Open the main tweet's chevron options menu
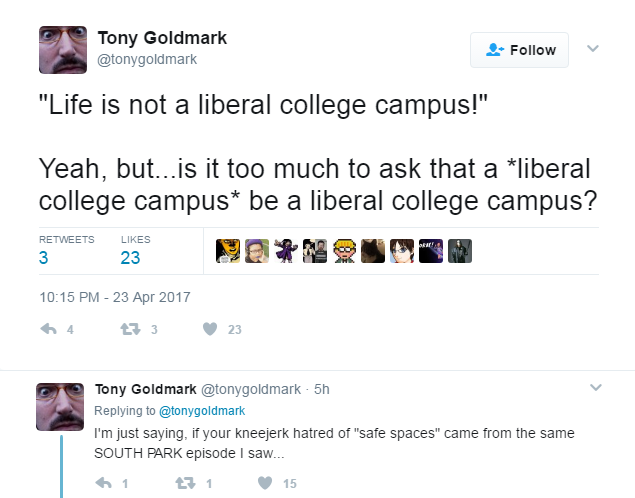635x498 pixels. coord(593,49)
